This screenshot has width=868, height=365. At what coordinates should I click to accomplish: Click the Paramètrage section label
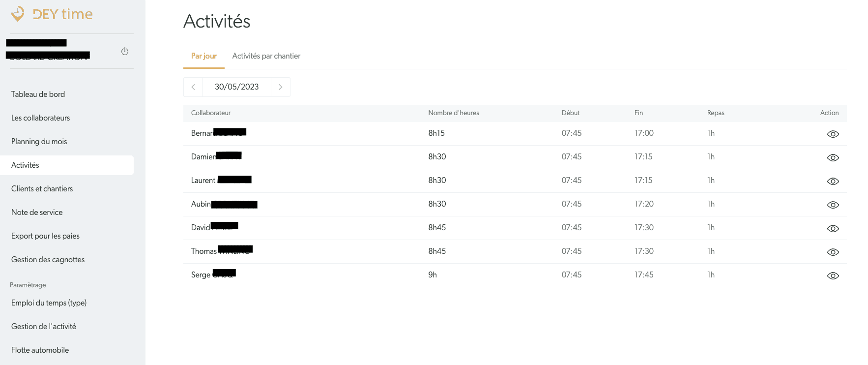tap(28, 285)
